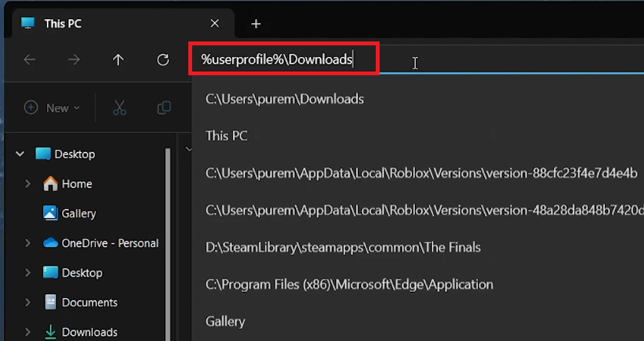Viewport: 644px width, 341px height.
Task: Open Downloads in navigation pane
Action: tap(90, 332)
